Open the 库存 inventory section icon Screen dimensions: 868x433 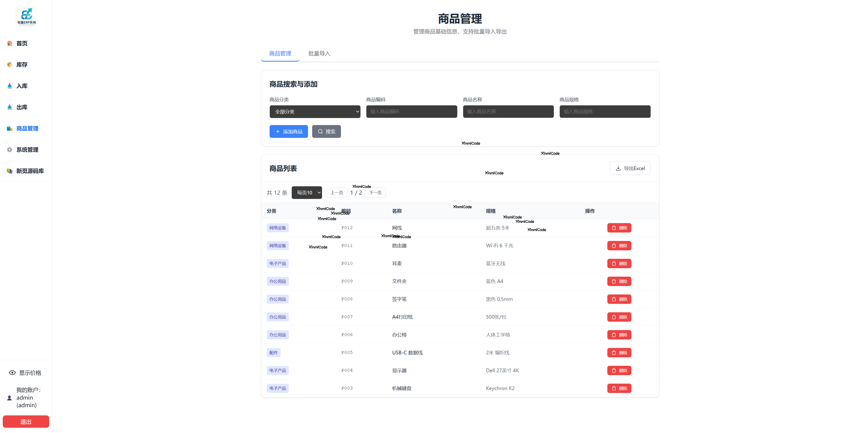tap(9, 65)
